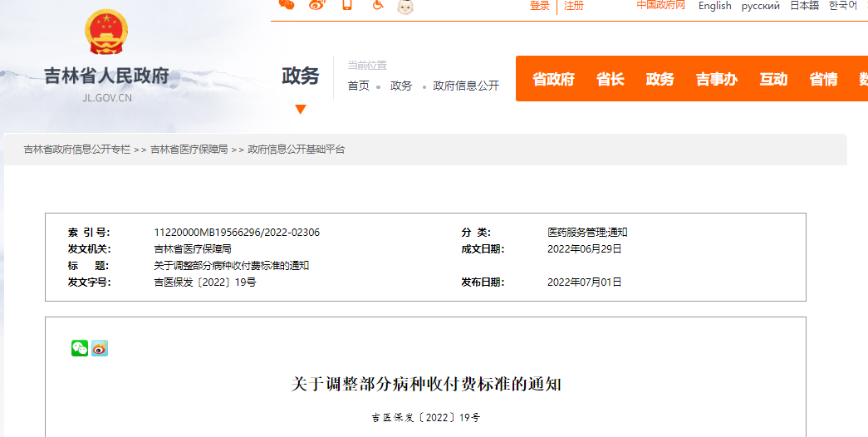868x437 pixels.
Task: Open the mobile version phone icon
Action: point(347,5)
